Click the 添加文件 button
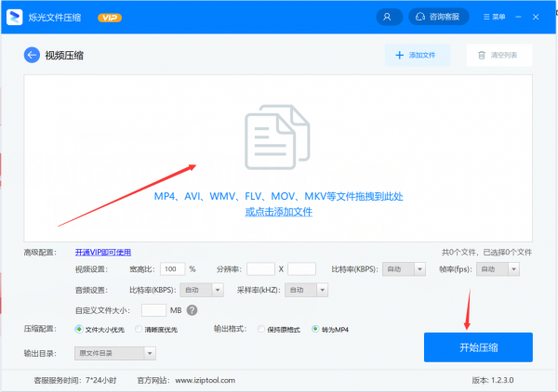The image size is (558, 392). [417, 56]
